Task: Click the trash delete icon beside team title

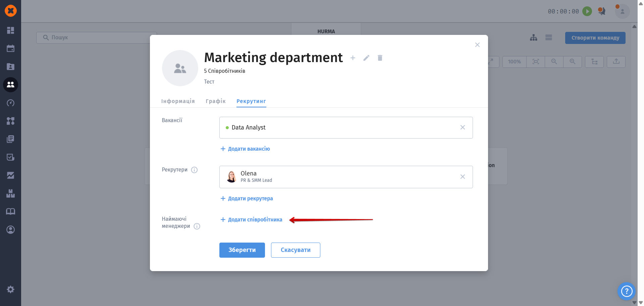Action: [380, 58]
